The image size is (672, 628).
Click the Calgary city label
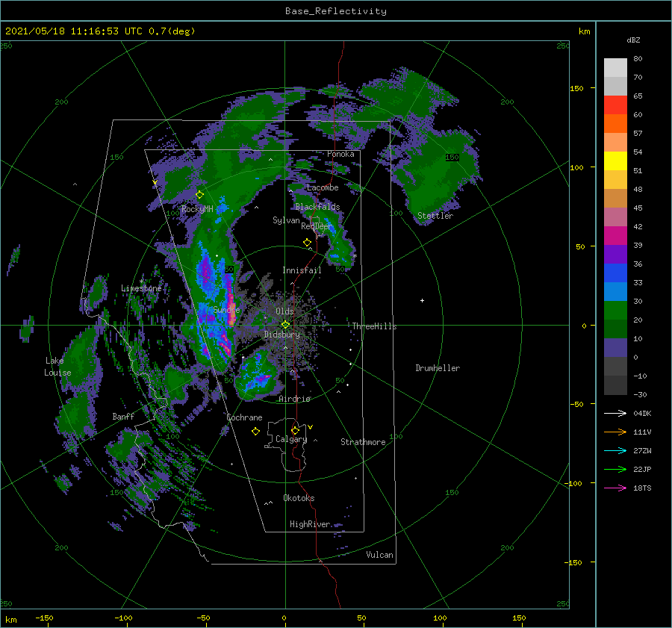291,439
